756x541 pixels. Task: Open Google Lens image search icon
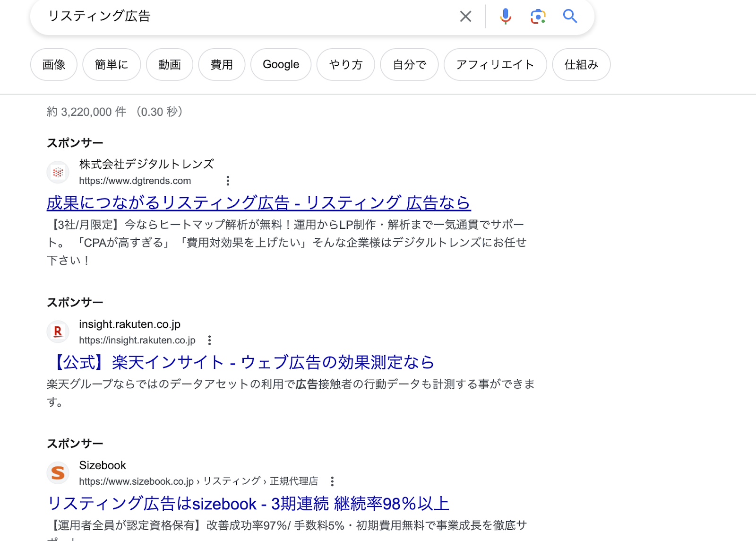(x=538, y=17)
